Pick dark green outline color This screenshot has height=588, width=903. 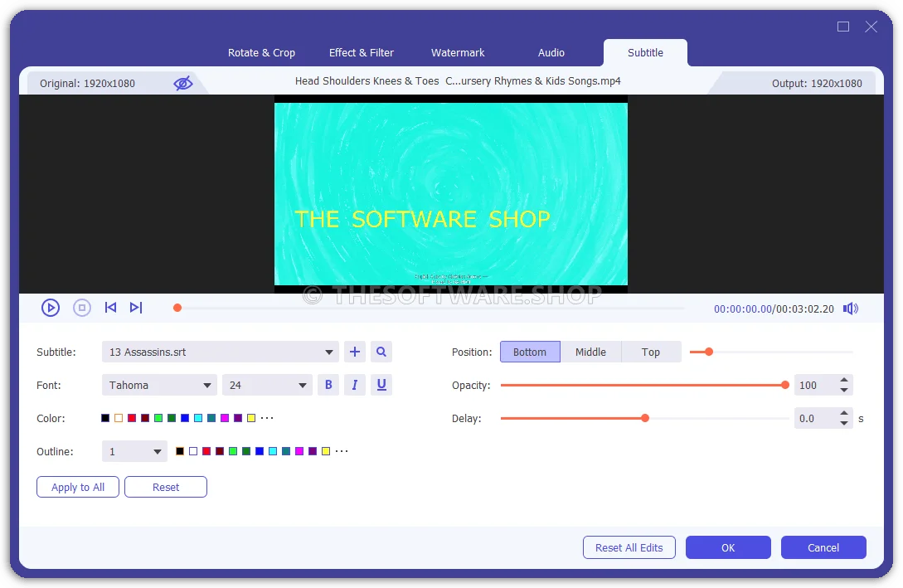click(x=246, y=451)
